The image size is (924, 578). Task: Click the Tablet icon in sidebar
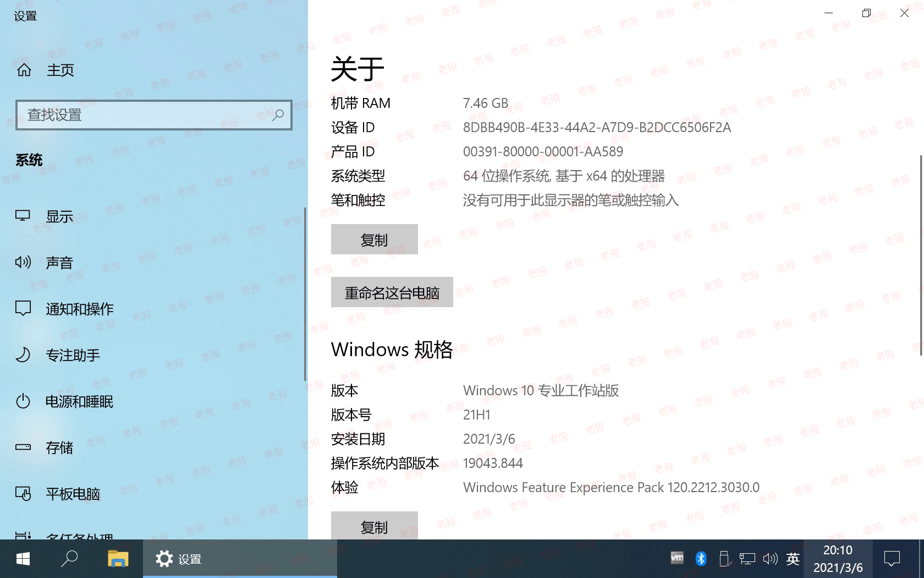tap(23, 493)
